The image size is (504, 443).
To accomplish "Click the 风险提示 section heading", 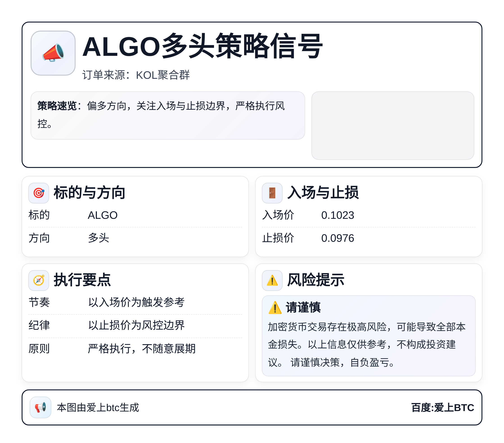I will (316, 280).
